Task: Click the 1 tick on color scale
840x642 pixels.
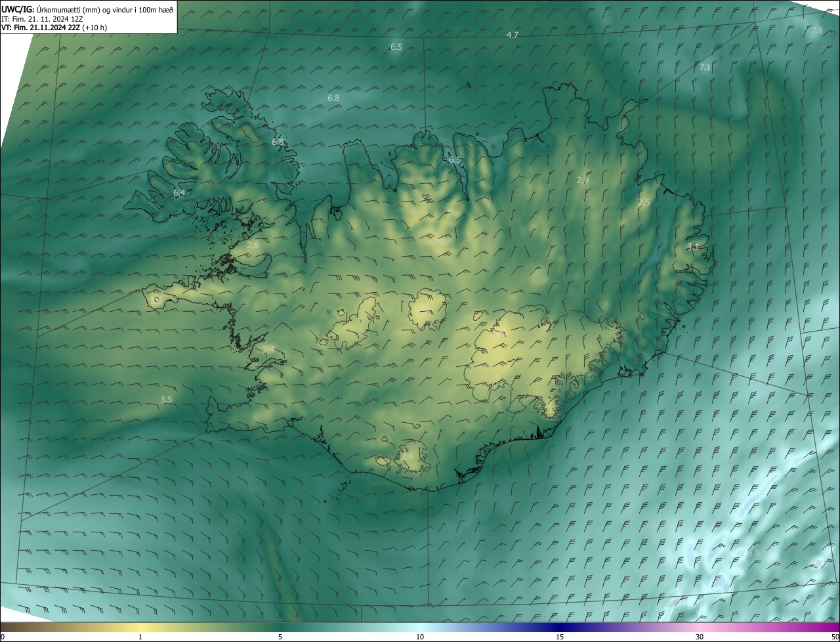Action: coord(140,637)
